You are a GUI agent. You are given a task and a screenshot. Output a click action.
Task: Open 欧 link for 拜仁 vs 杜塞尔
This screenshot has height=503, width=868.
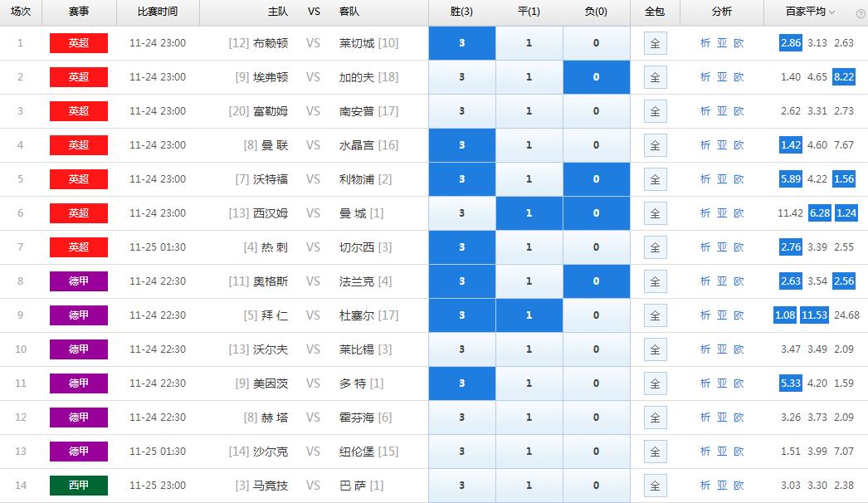pyautogui.click(x=739, y=315)
